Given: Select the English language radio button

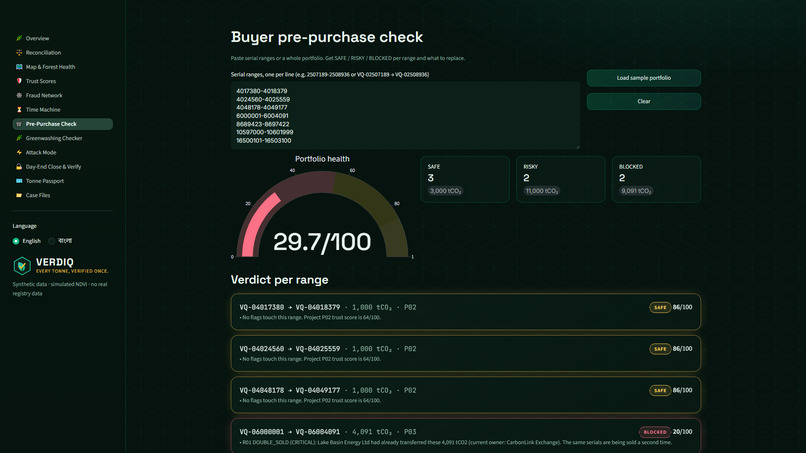Looking at the screenshot, I should [x=16, y=241].
